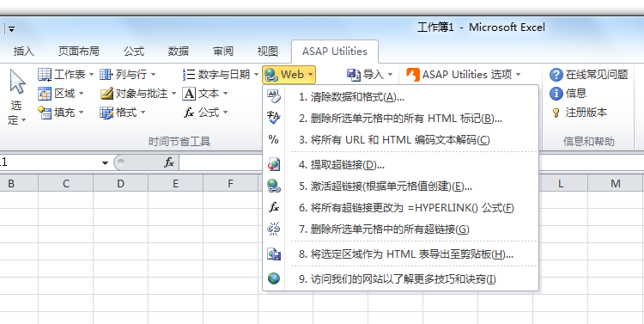The image size is (644, 324).
Task: Expand the 区域 dropdown
Action: [81, 94]
